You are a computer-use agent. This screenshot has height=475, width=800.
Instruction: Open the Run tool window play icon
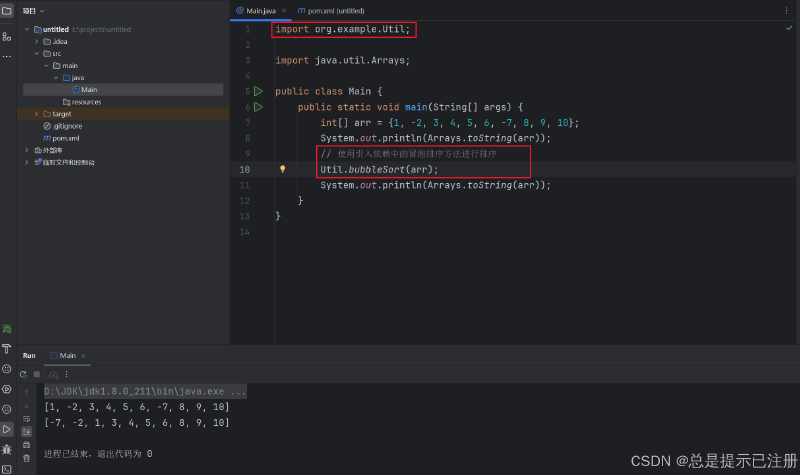pyautogui.click(x=7, y=429)
